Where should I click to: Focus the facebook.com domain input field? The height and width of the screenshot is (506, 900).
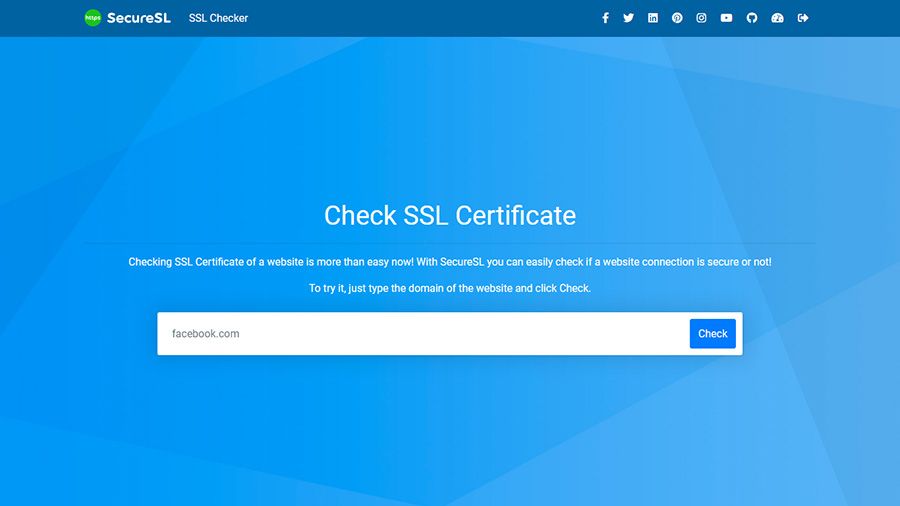pyautogui.click(x=426, y=333)
